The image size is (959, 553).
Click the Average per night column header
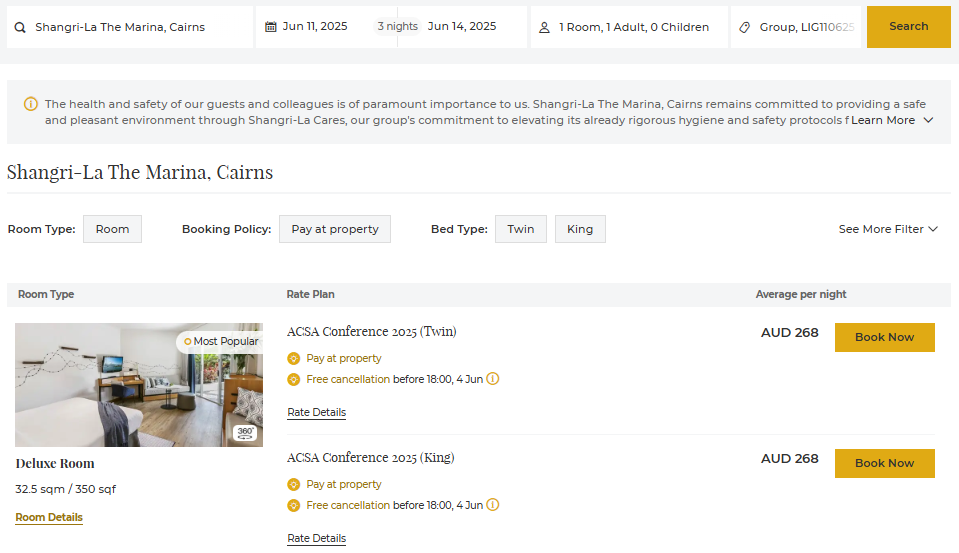click(801, 294)
